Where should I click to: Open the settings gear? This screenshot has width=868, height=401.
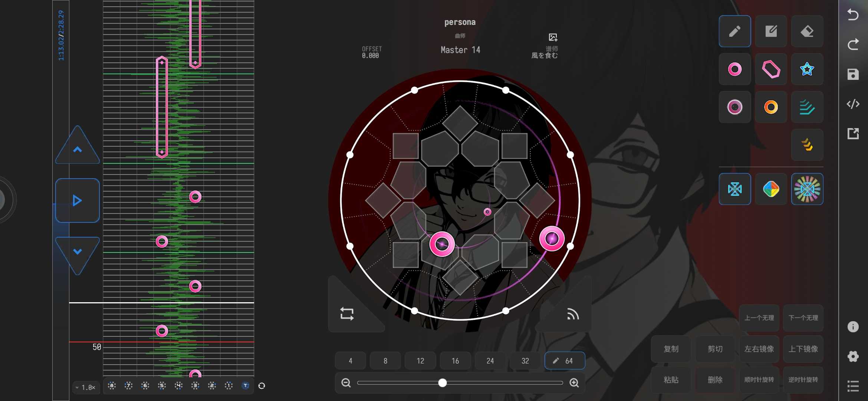853,356
